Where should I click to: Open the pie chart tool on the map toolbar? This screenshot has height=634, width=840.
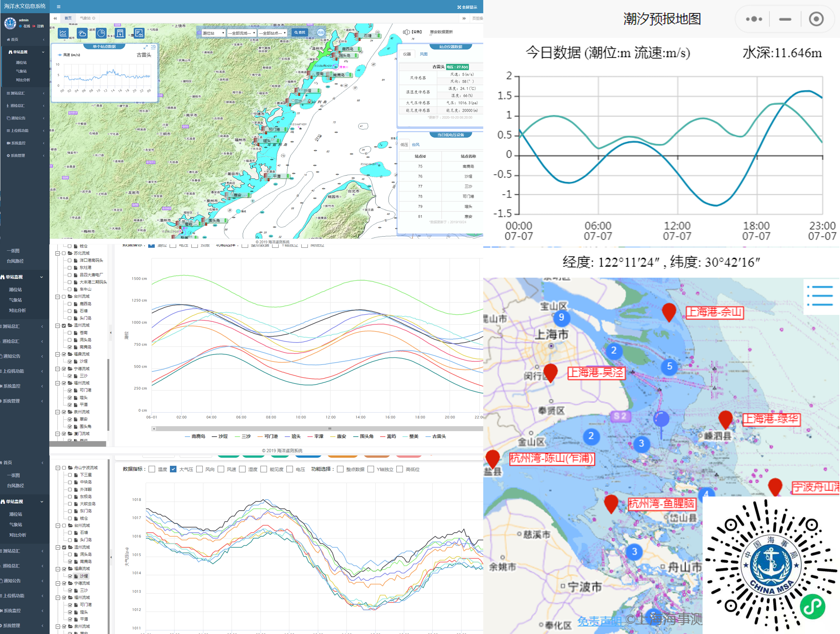[101, 33]
